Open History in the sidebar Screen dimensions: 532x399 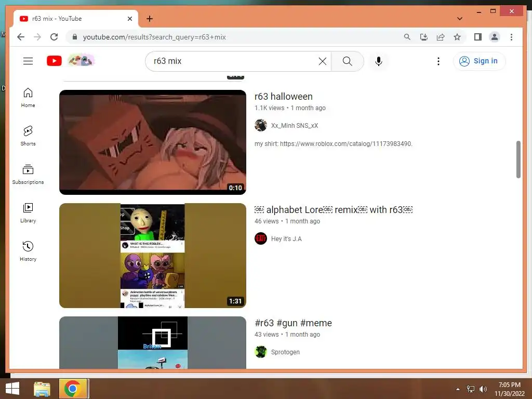coord(28,251)
